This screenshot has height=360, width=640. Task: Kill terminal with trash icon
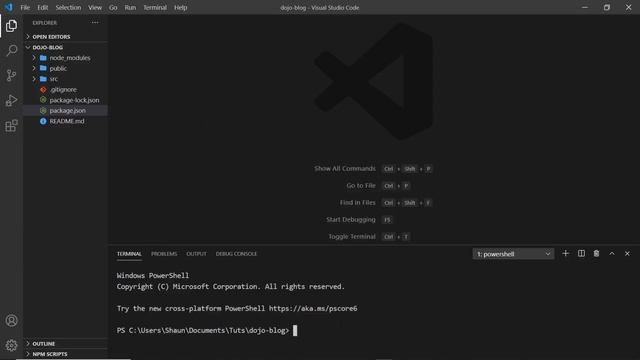[x=596, y=253]
